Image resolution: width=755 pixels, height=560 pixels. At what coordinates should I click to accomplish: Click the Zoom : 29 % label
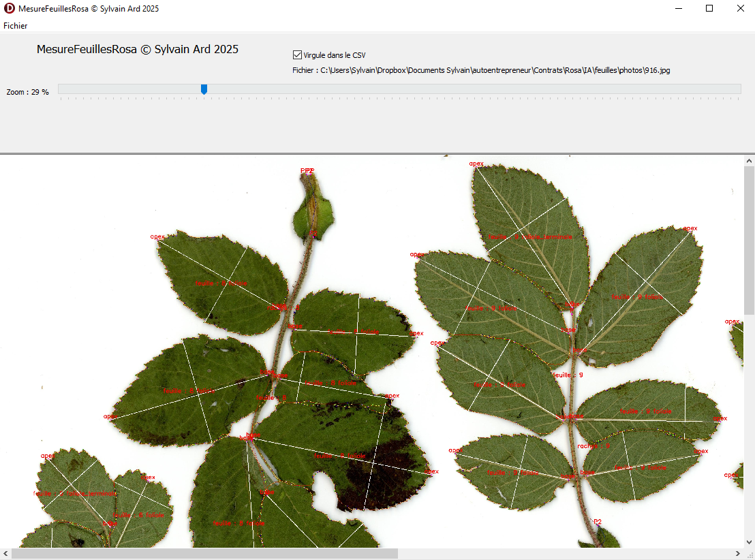coord(27,92)
